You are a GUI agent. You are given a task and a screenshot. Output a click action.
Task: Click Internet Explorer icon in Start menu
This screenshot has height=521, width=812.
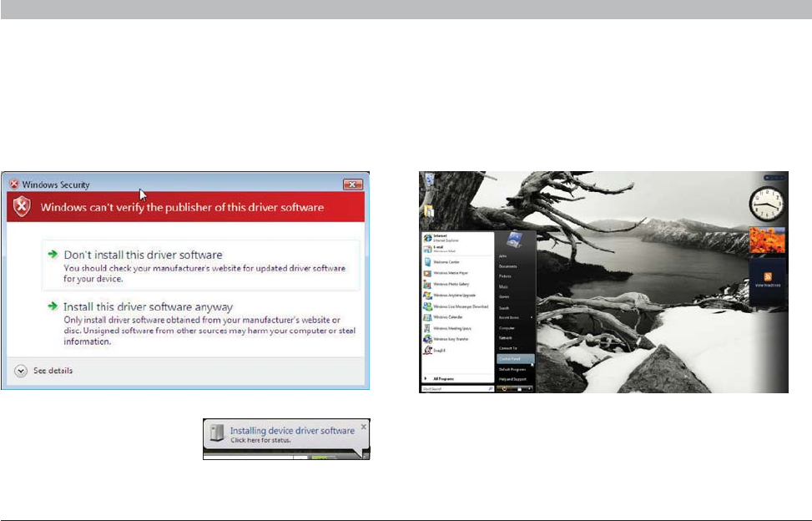pyautogui.click(x=428, y=238)
